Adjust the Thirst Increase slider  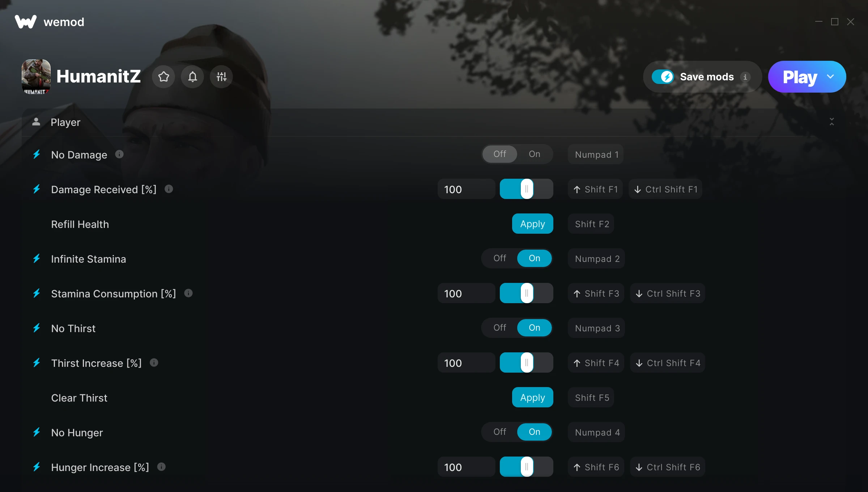(527, 362)
